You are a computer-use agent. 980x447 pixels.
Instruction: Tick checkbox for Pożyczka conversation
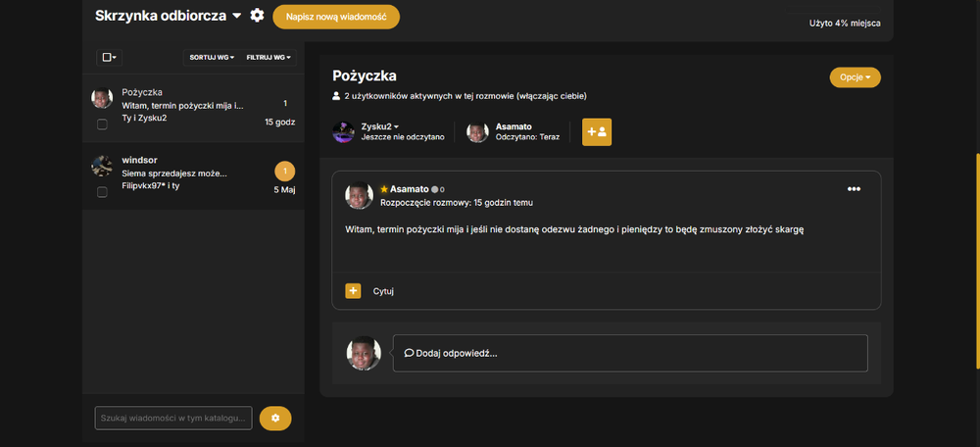(x=103, y=124)
